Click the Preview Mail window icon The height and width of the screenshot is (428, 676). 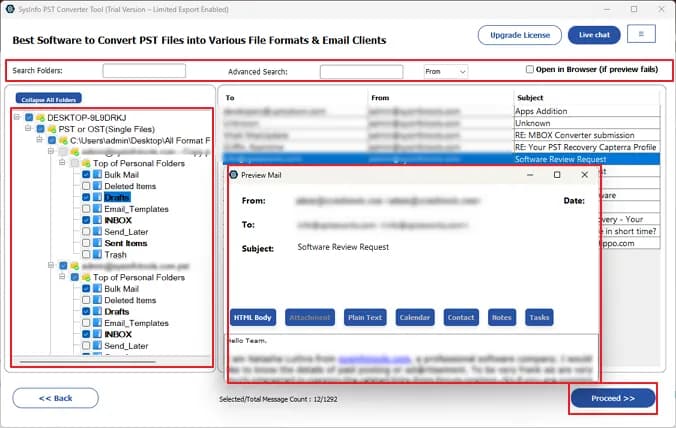point(234,175)
